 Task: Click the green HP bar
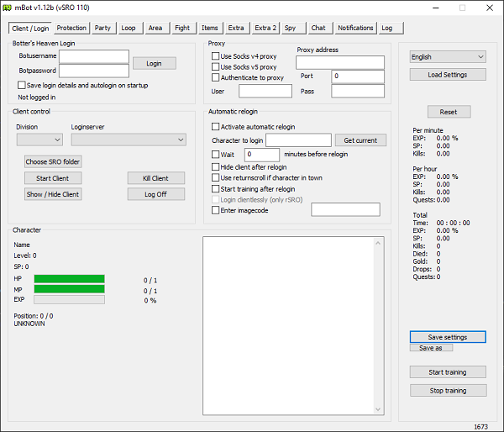coord(69,278)
